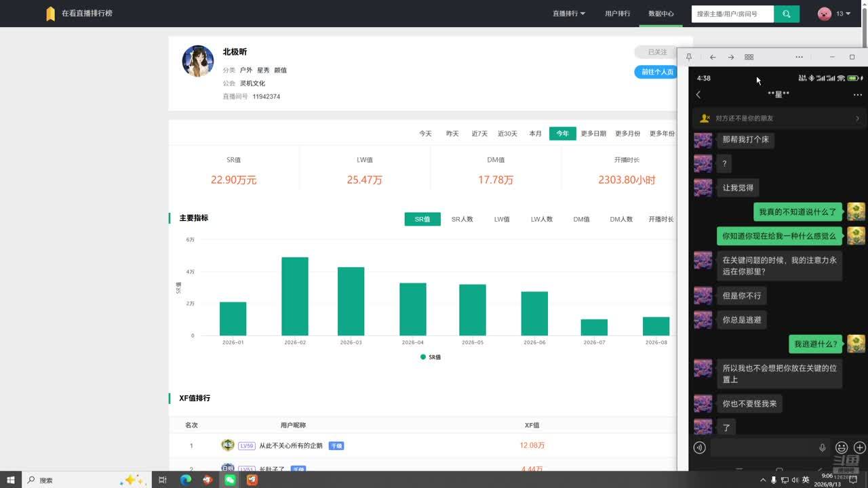Click the back arrow in mirror toolbar
The height and width of the screenshot is (488, 868).
pyautogui.click(x=713, y=57)
